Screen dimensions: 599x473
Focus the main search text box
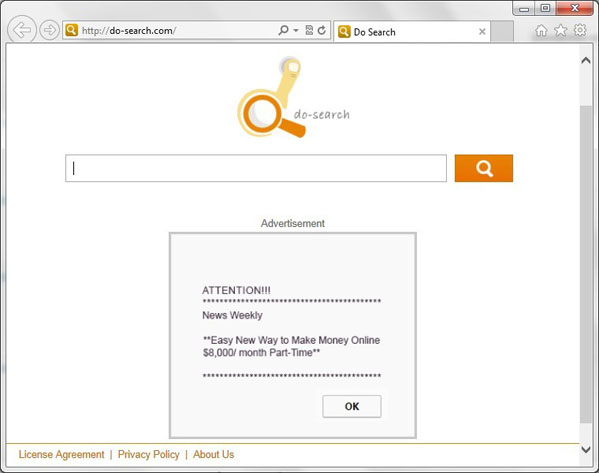(x=256, y=168)
